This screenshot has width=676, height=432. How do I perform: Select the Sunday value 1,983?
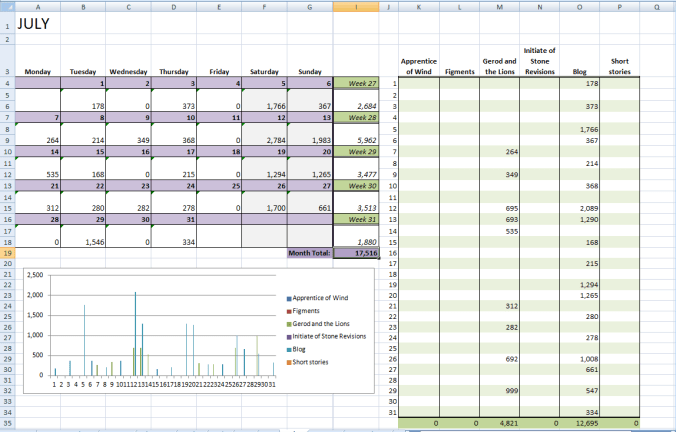tap(310, 140)
